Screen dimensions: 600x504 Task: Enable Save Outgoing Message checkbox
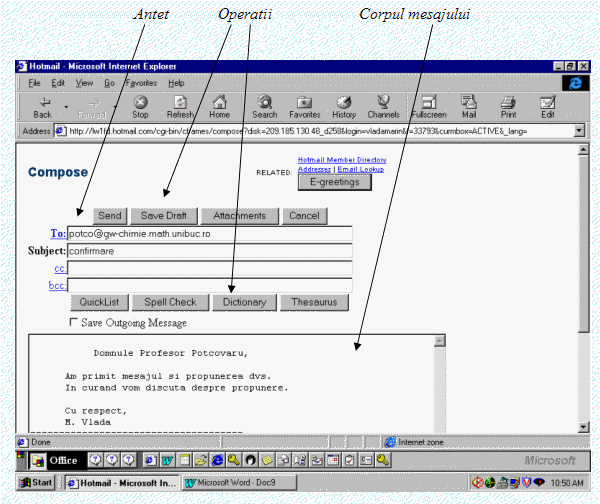pyautogui.click(x=73, y=323)
